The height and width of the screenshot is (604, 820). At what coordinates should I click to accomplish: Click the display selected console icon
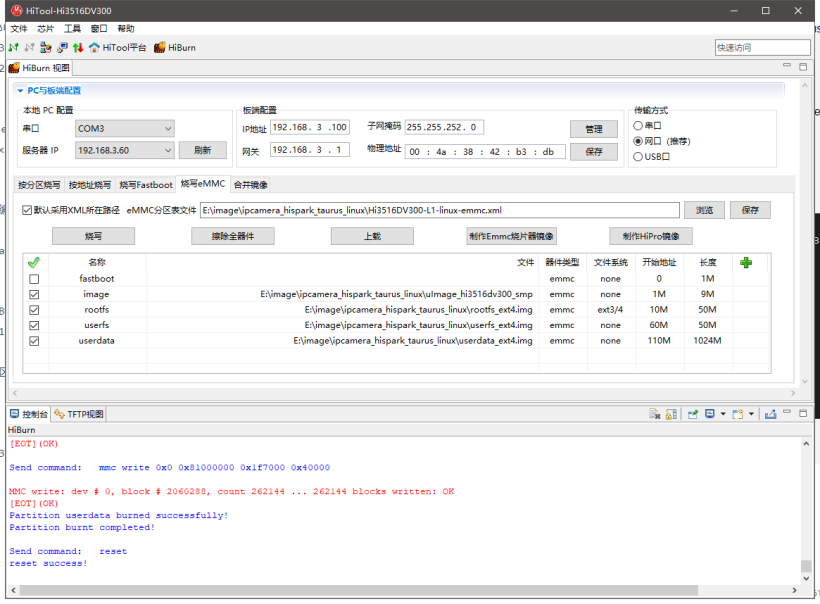coord(710,414)
